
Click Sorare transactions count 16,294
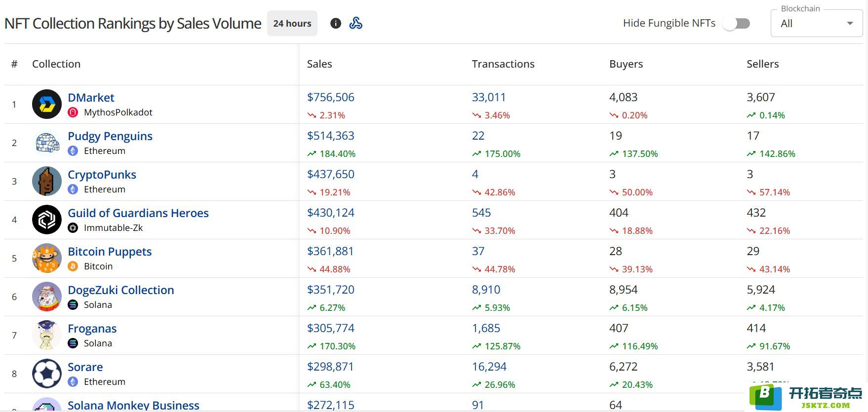click(489, 367)
